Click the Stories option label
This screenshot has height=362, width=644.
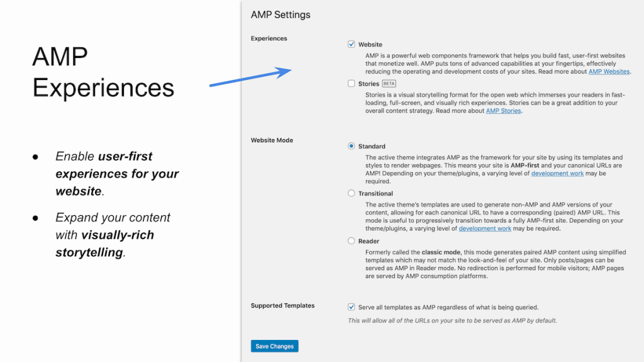(369, 84)
